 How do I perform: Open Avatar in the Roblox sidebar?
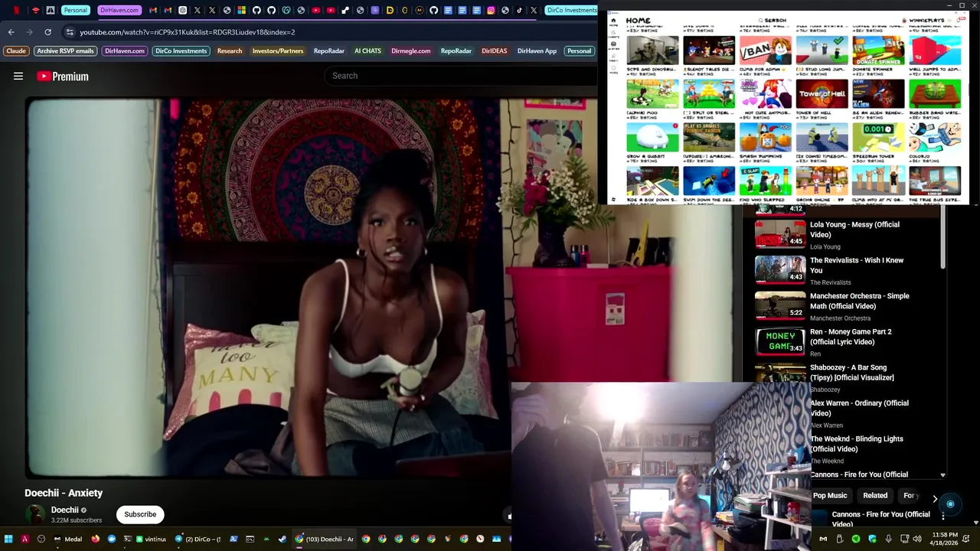613,46
